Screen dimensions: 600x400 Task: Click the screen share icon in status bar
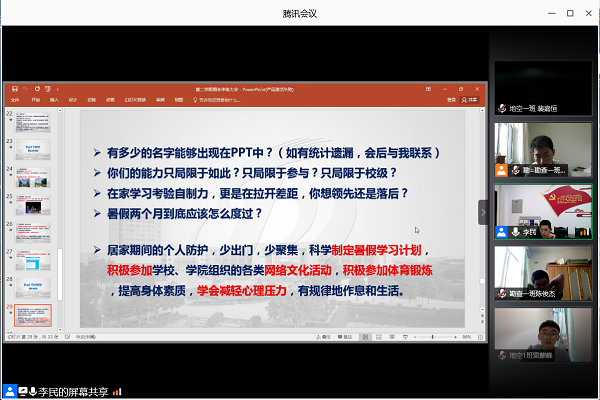pyautogui.click(x=21, y=390)
